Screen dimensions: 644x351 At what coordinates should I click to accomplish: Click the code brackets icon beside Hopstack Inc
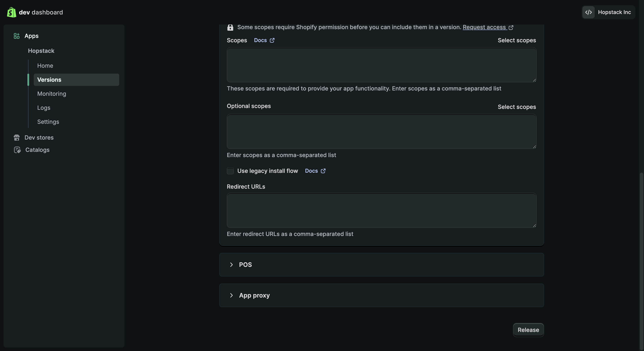coord(588,12)
